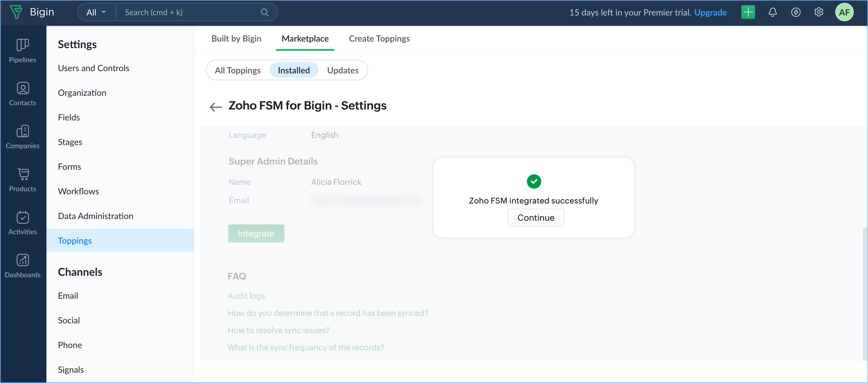Click the English language value
This screenshot has width=868, height=383.
coord(324,135)
